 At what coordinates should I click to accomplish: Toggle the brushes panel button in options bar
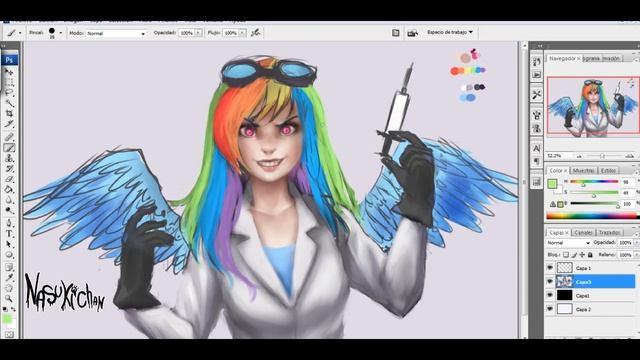(x=396, y=33)
